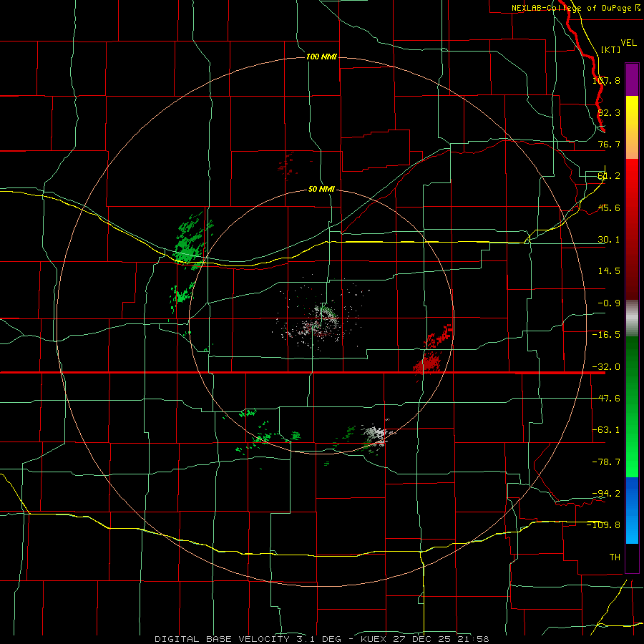Select the 30.1 scale value
This screenshot has height=644, width=644.
click(x=609, y=240)
